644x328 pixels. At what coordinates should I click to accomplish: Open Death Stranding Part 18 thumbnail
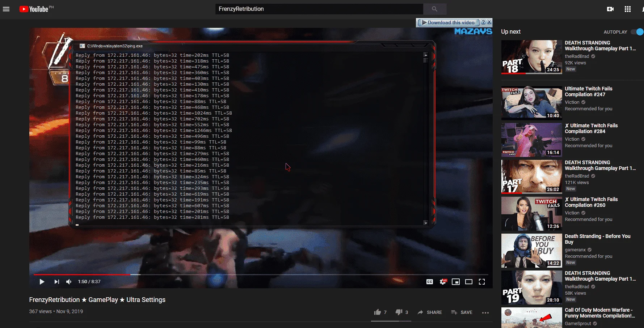531,57
